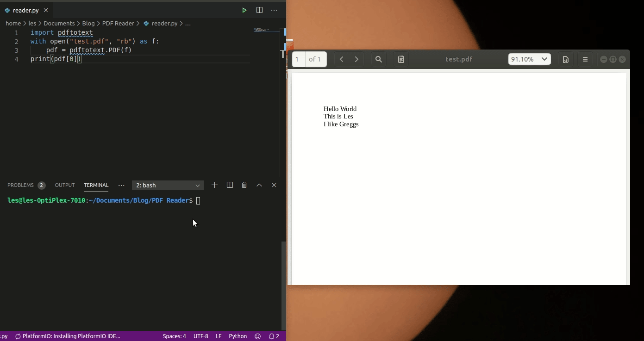644x341 pixels.
Task: Maximize the terminal panel with the chevron
Action: (x=259, y=185)
